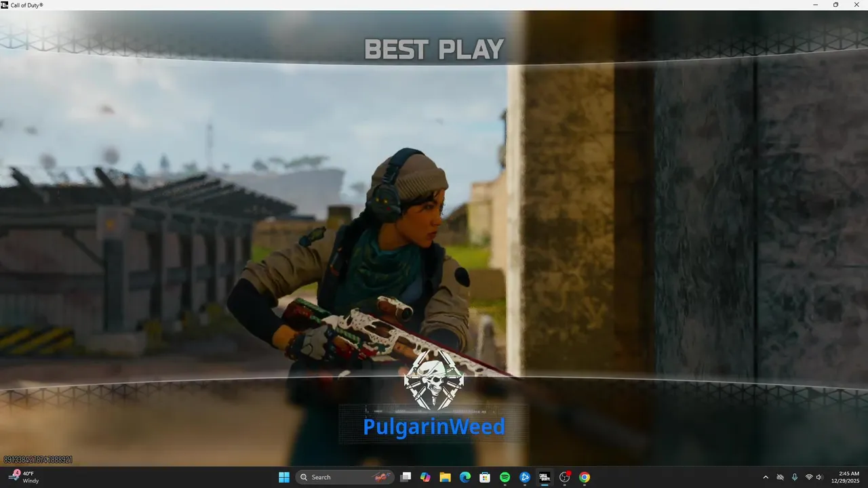Open the circular app with red notification badge
868x488 pixels.
tap(565, 477)
